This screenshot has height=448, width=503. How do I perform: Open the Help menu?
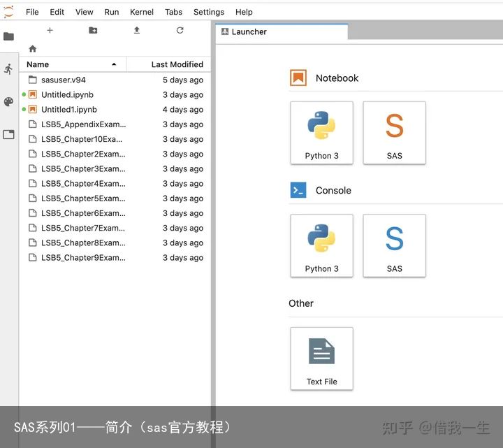(244, 12)
